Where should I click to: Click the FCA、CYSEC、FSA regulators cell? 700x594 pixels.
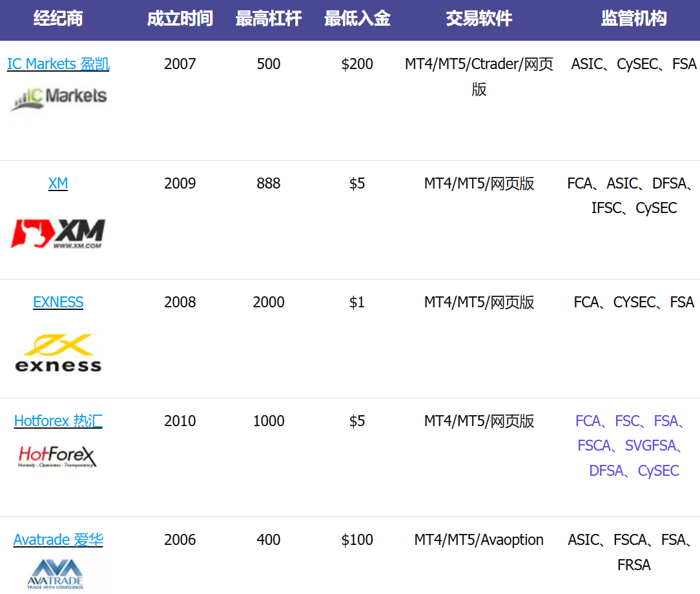click(x=634, y=302)
